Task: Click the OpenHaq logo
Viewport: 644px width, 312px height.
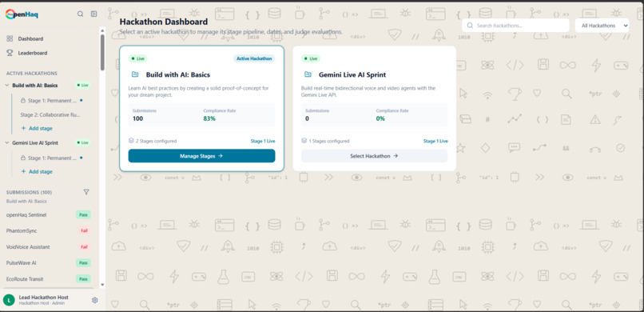Action: (22, 14)
